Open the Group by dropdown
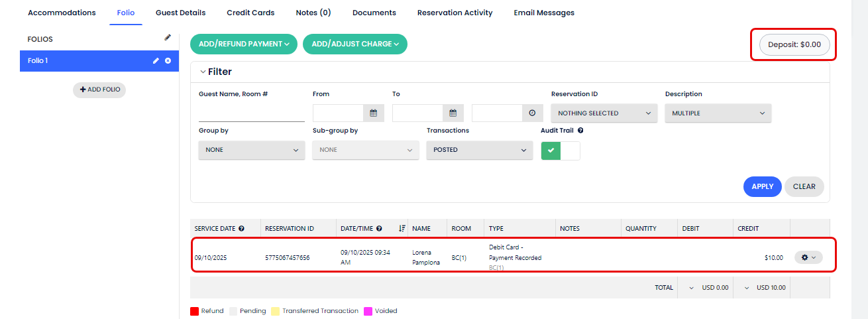 coord(251,150)
